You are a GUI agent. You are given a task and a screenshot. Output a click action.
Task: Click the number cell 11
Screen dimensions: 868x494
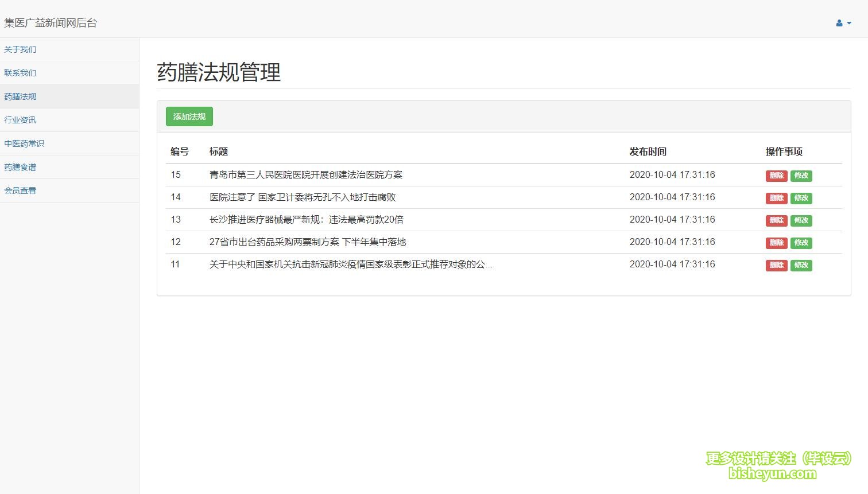(x=175, y=264)
